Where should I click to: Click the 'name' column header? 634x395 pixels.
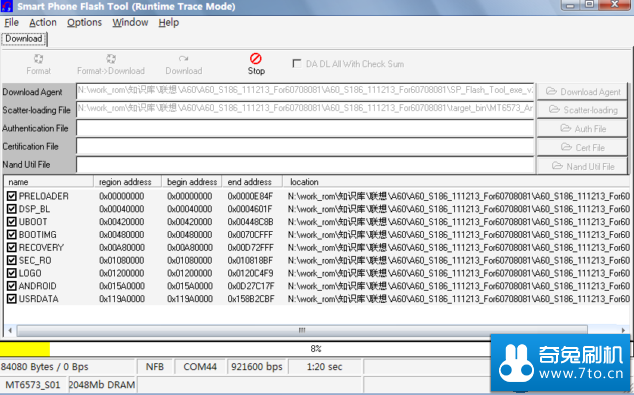49,182
